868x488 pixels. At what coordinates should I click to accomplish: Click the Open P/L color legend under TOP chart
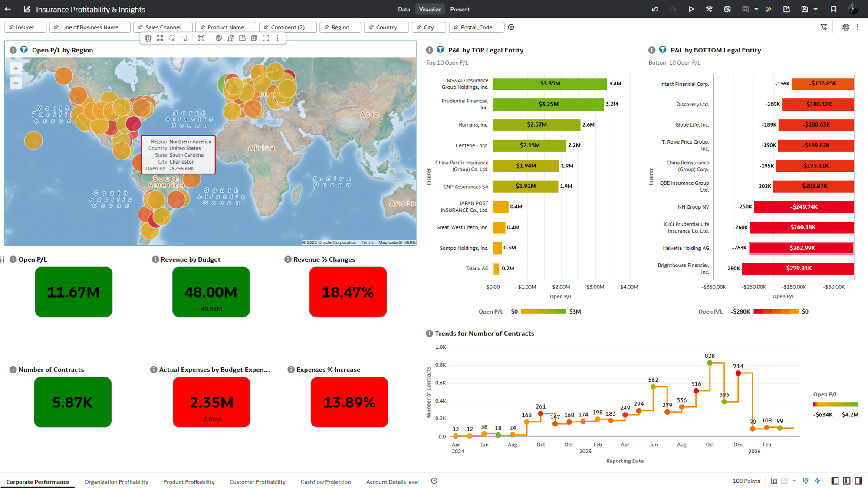(x=543, y=311)
